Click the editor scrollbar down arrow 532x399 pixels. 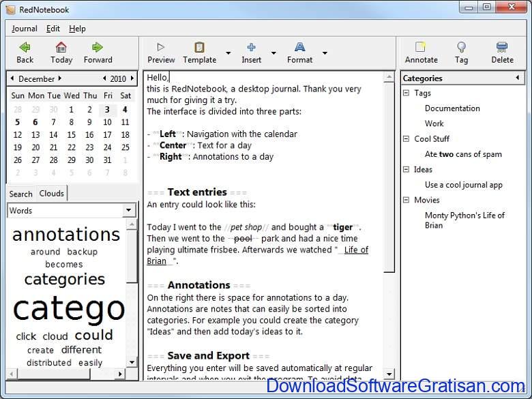[x=389, y=374]
